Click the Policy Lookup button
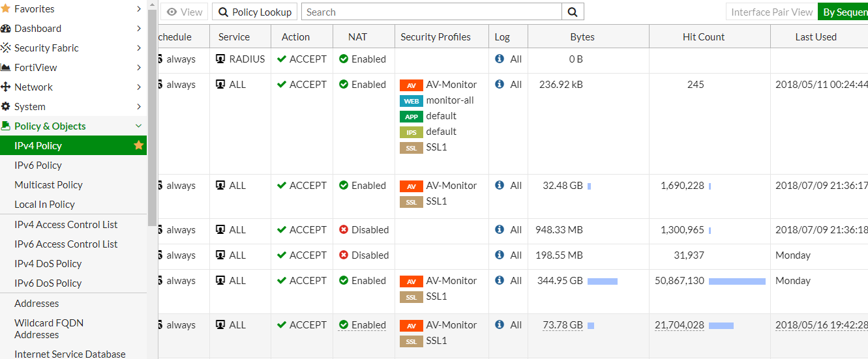This screenshot has height=359, width=868. [254, 12]
